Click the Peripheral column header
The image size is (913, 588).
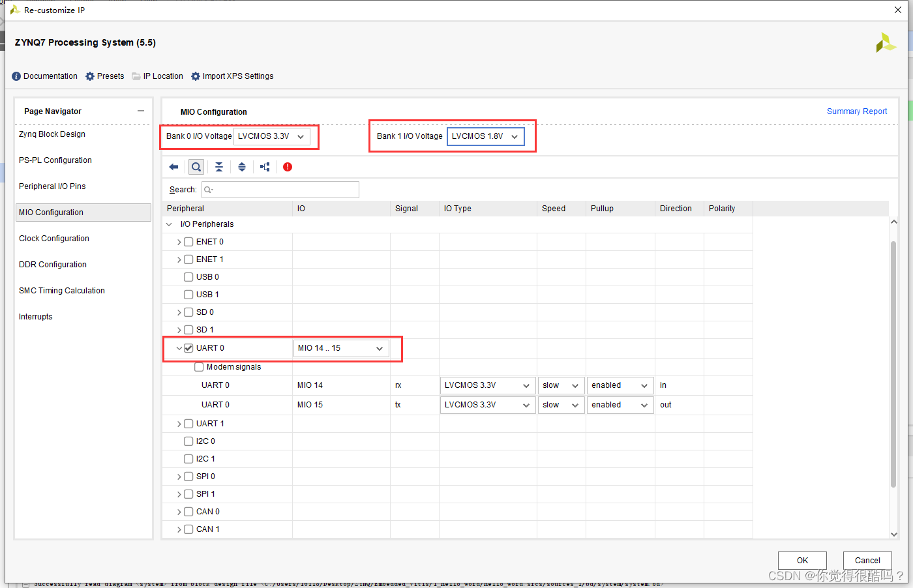(x=227, y=209)
